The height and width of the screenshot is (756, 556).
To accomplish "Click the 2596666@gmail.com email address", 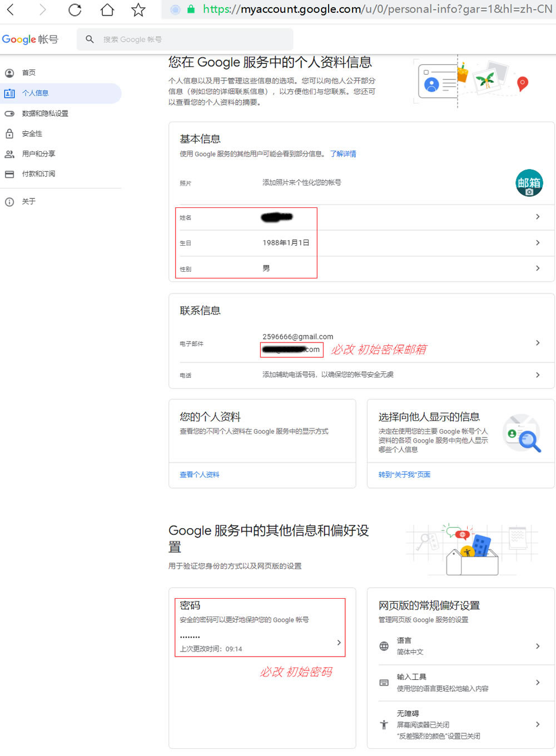I will point(298,337).
